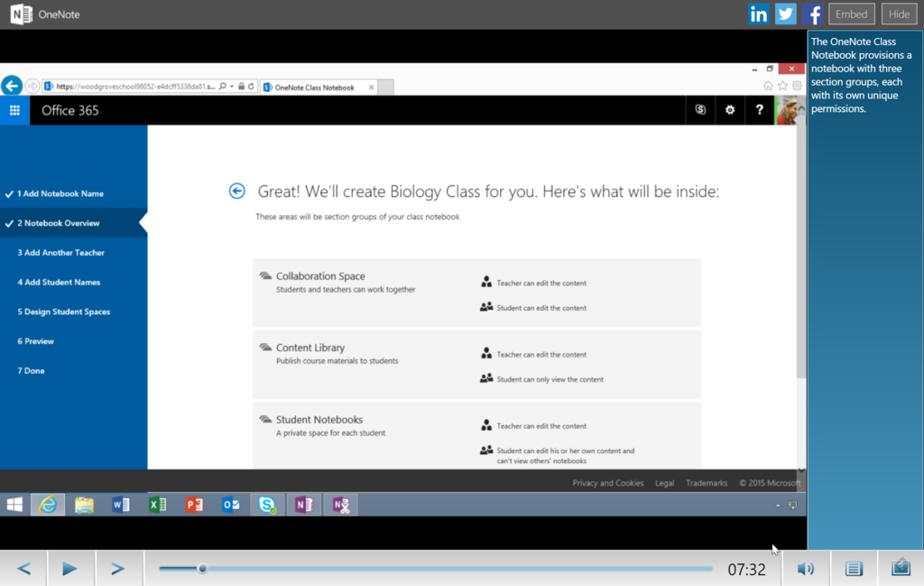Click the video progress slider handle
Image resolution: width=924 pixels, height=586 pixels.
[x=202, y=568]
